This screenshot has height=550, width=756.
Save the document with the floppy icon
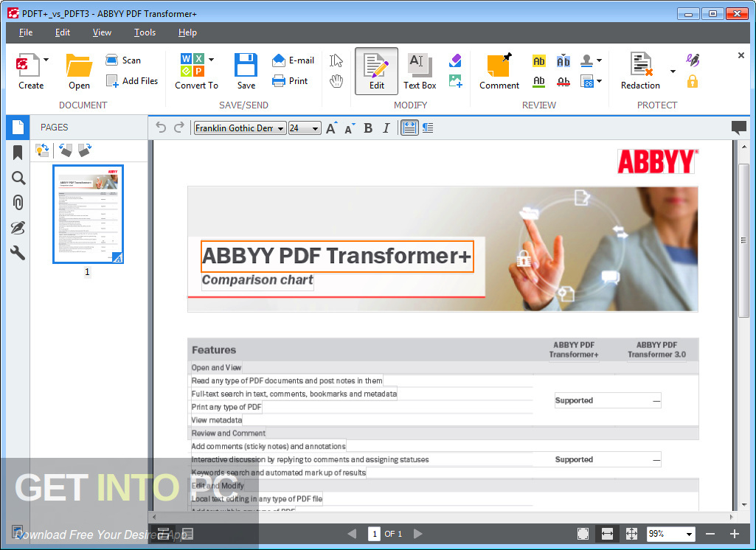[246, 65]
